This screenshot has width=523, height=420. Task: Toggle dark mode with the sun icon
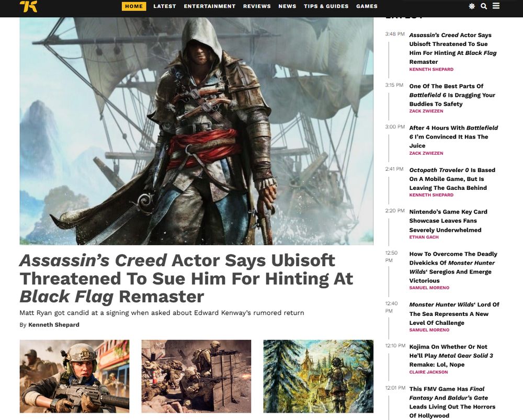(x=472, y=6)
